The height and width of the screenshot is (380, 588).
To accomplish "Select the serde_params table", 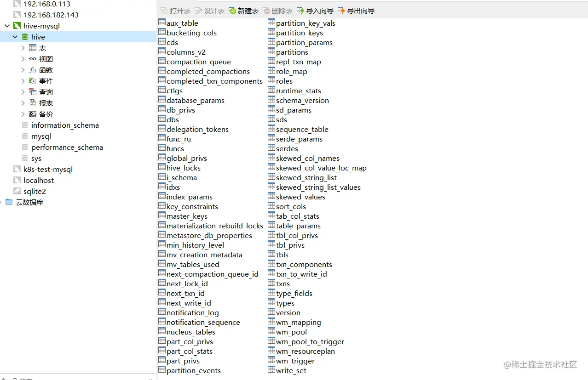I will pos(299,139).
